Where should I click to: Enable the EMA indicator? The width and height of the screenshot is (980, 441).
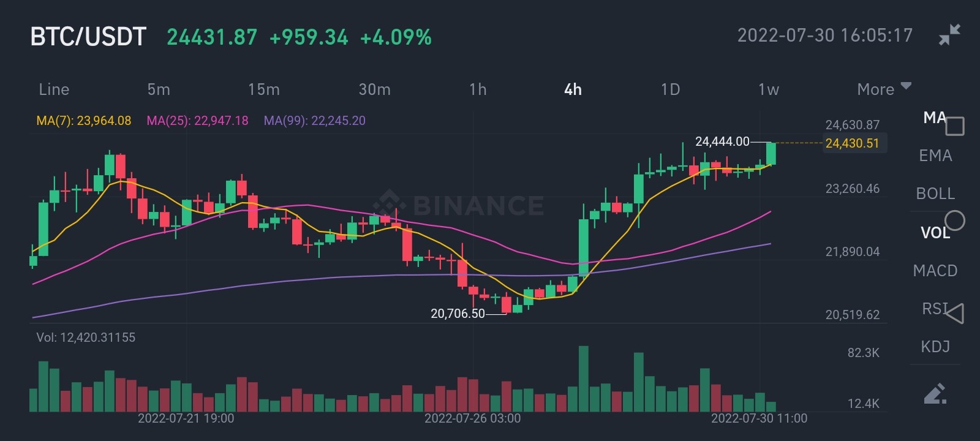pyautogui.click(x=935, y=156)
